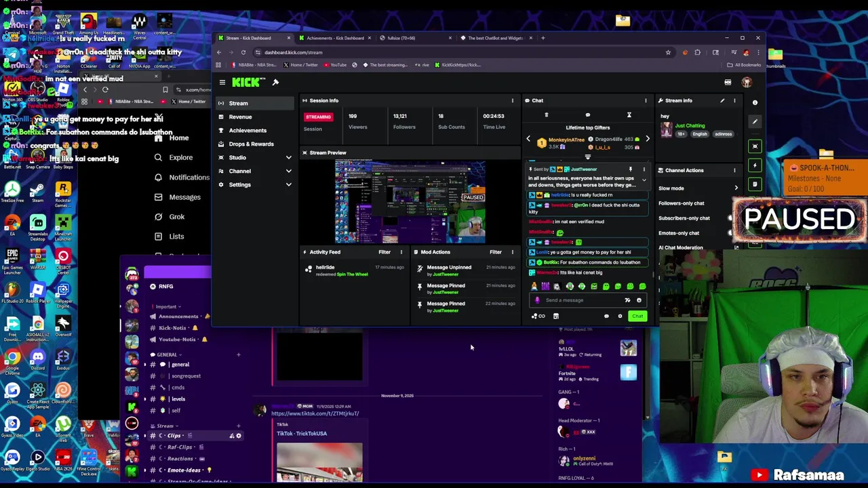Show next lifetime top gifters
The image size is (868, 488).
pyautogui.click(x=647, y=139)
